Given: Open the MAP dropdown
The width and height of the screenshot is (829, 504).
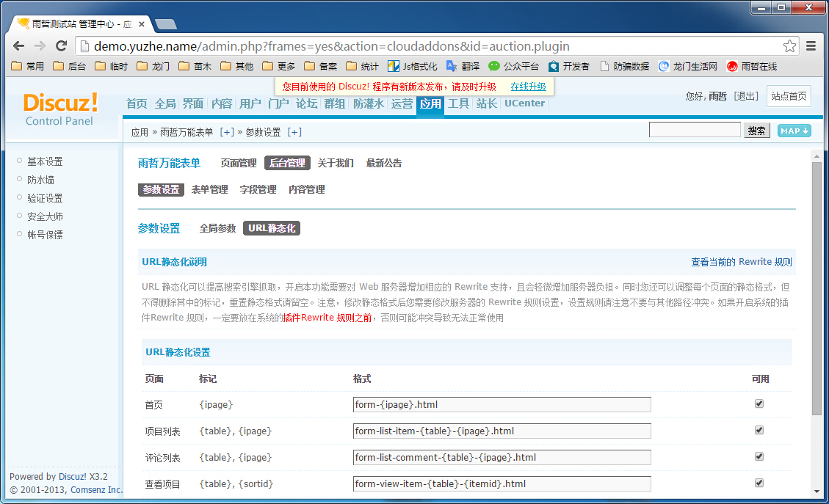Looking at the screenshot, I should pos(794,130).
